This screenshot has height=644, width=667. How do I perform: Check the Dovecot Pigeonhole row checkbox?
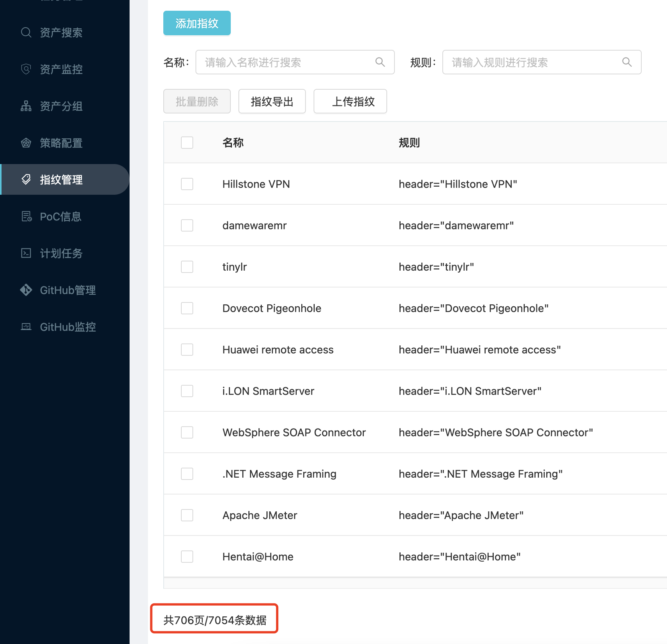[x=187, y=308]
